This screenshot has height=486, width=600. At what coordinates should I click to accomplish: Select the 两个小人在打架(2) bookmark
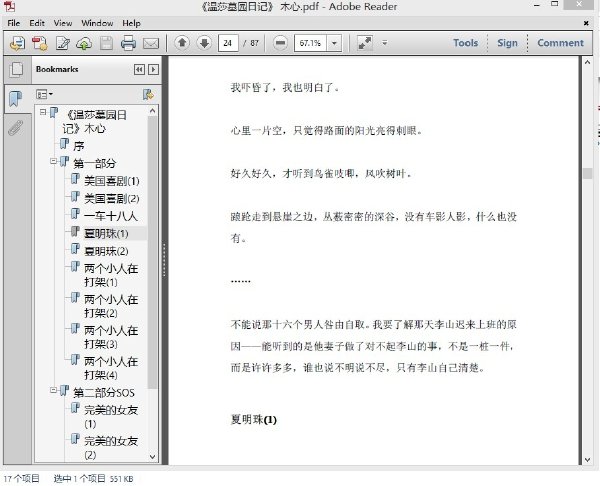pos(111,306)
